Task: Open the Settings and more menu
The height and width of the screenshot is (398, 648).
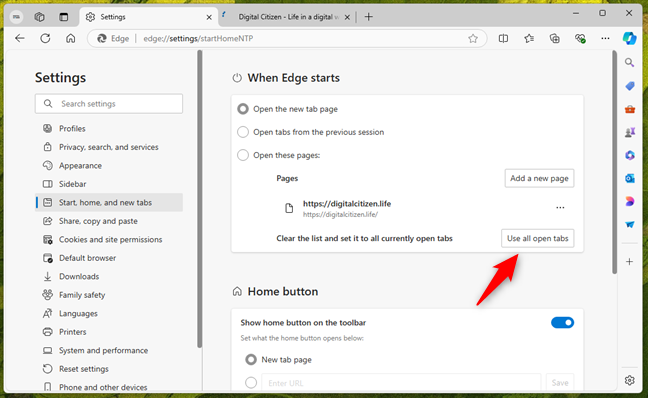Action: tap(605, 38)
